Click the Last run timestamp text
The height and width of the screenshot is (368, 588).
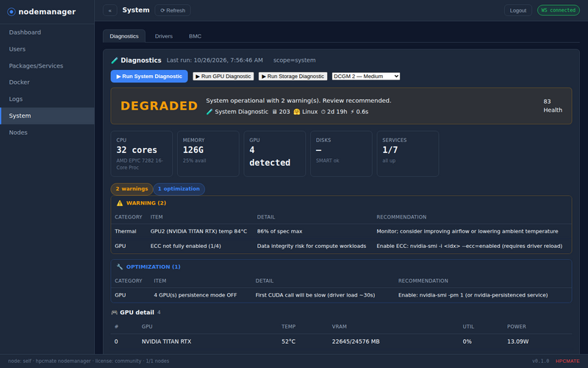[215, 60]
